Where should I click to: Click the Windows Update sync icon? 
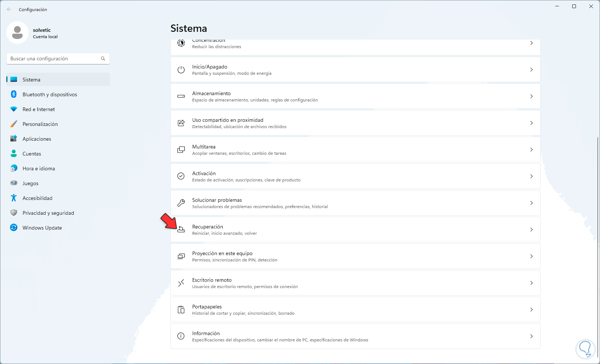(x=14, y=228)
